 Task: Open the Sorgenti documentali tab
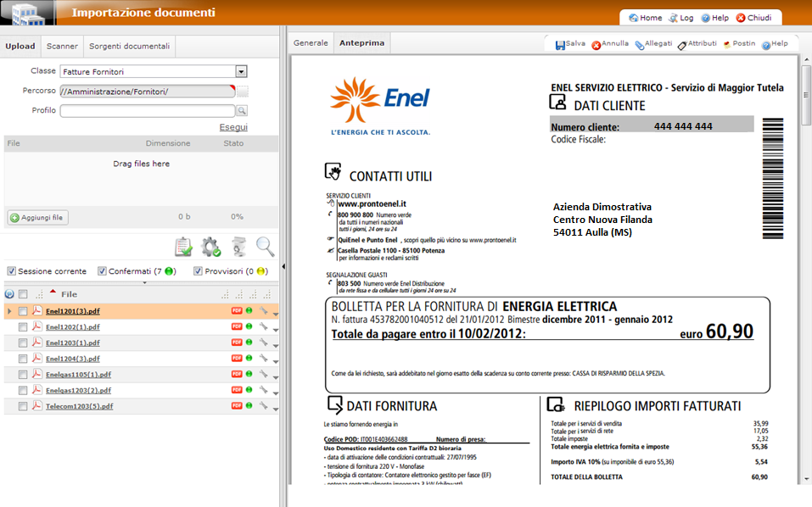click(x=130, y=46)
